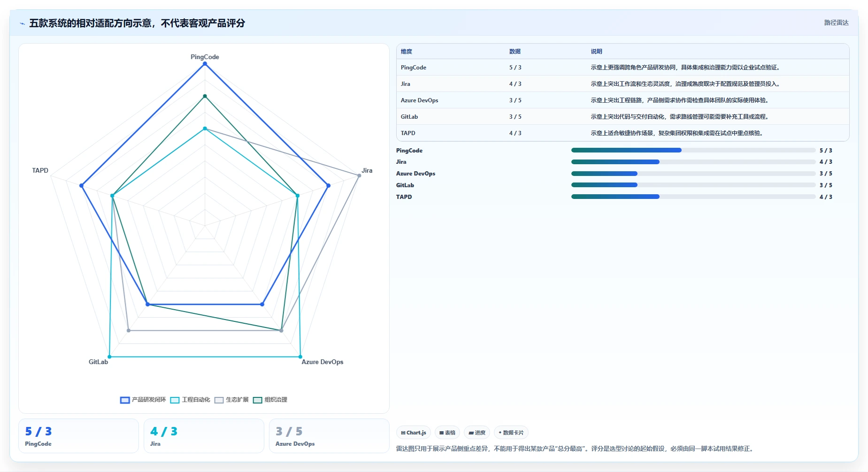
Task: Click the Chart.js tag chip
Action: (x=414, y=433)
